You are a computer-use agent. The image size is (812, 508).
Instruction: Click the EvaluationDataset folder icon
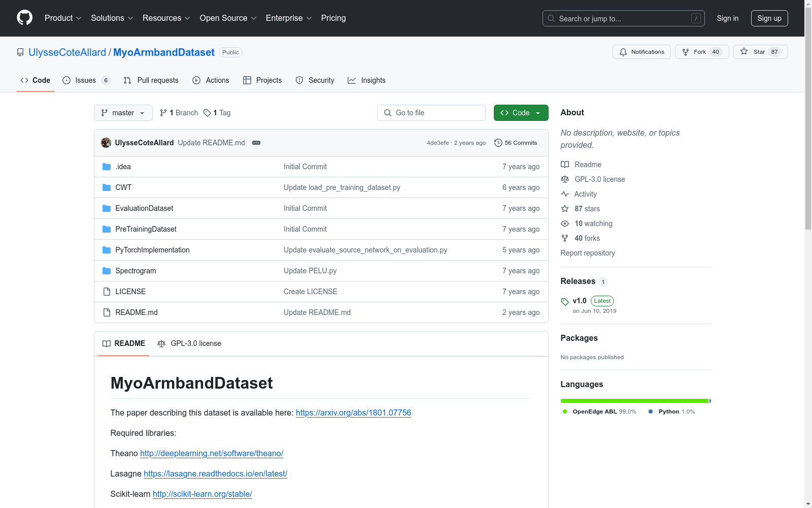click(107, 208)
